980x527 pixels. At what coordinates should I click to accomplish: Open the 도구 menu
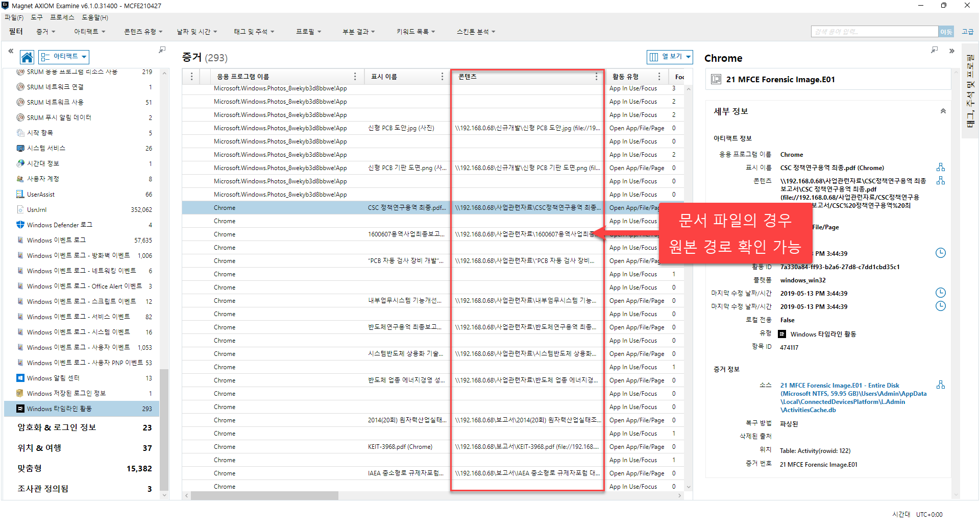(37, 17)
